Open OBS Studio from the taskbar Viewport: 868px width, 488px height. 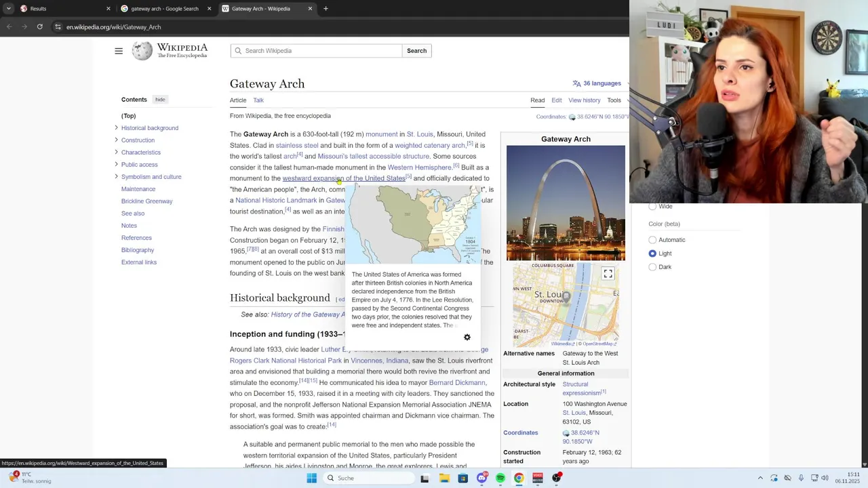tap(557, 478)
